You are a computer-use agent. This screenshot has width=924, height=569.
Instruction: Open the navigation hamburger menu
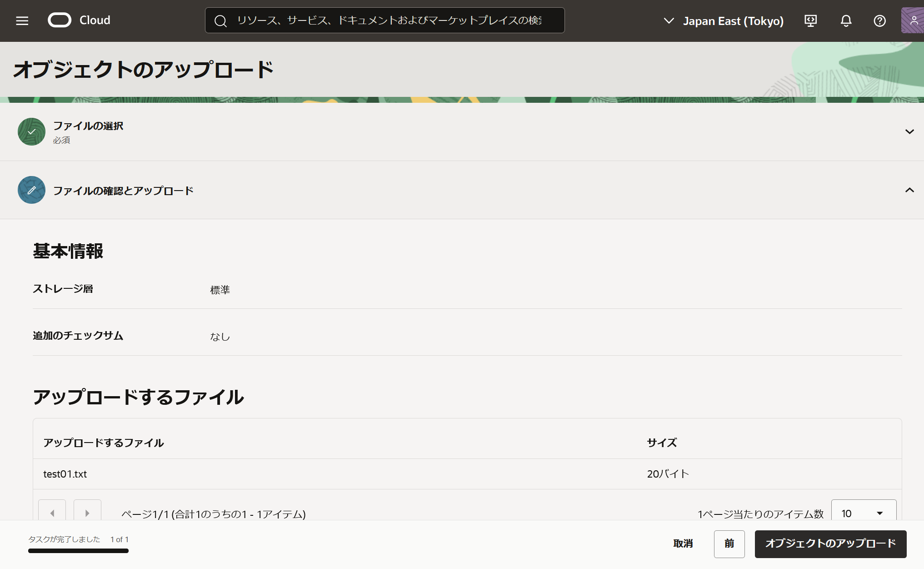pyautogui.click(x=21, y=20)
